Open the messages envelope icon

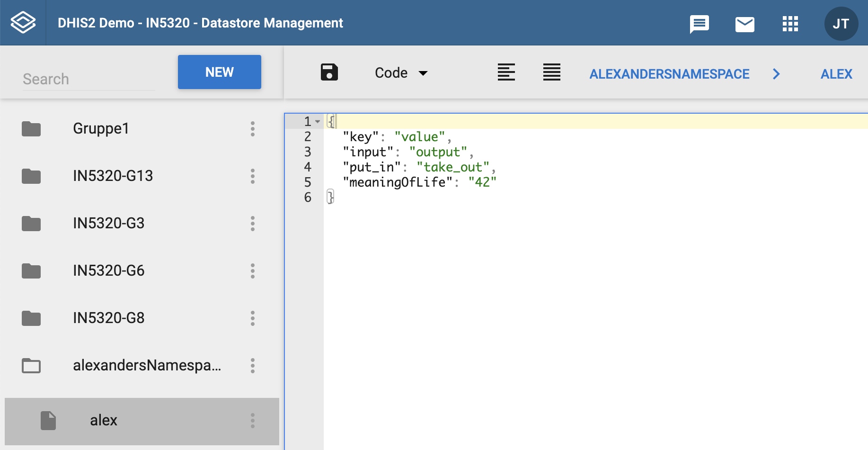[x=744, y=24]
